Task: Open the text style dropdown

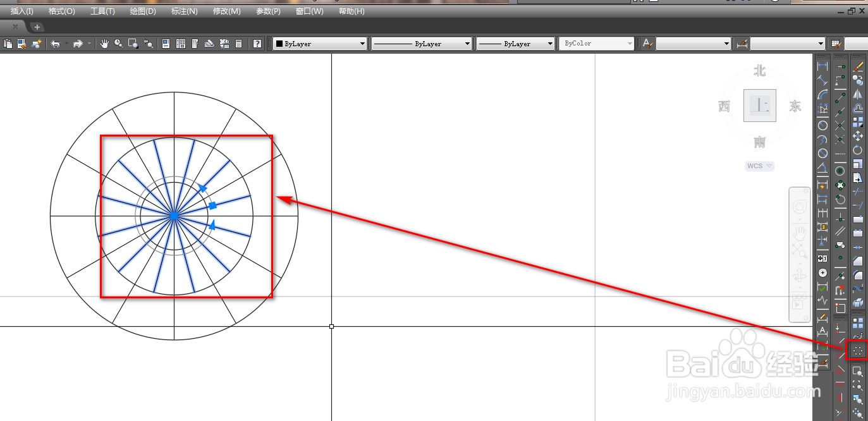Action: coord(694,44)
